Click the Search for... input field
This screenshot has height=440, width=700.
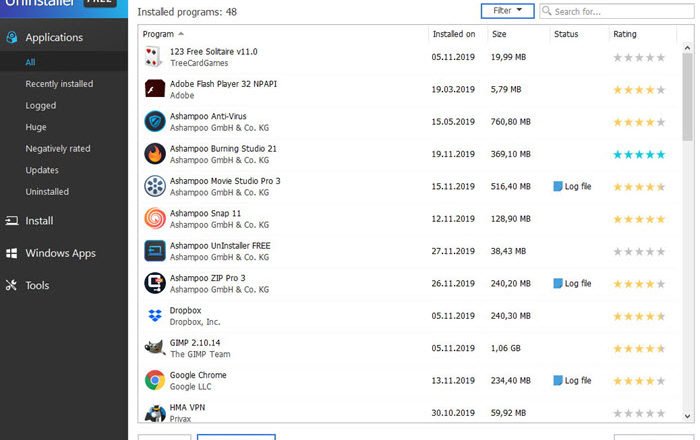(x=617, y=11)
